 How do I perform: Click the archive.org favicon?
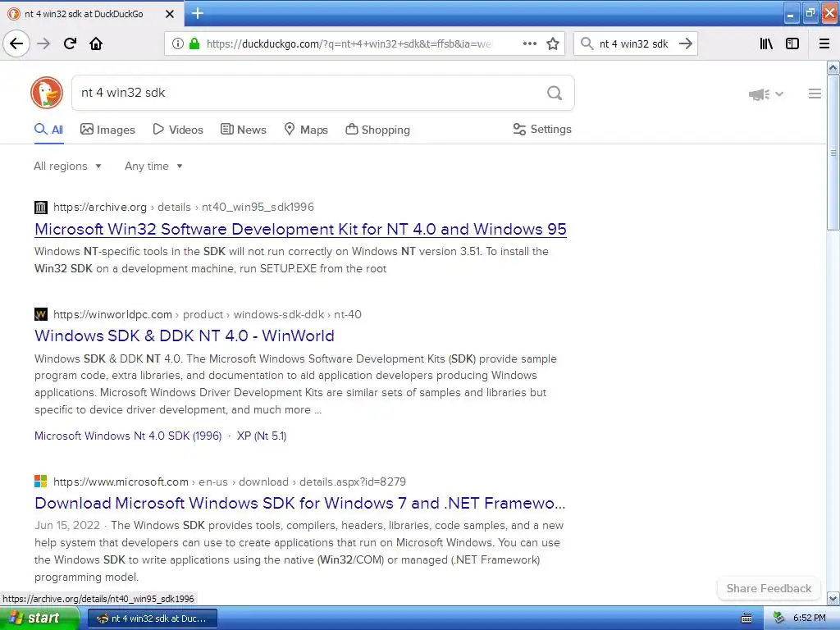coord(41,208)
